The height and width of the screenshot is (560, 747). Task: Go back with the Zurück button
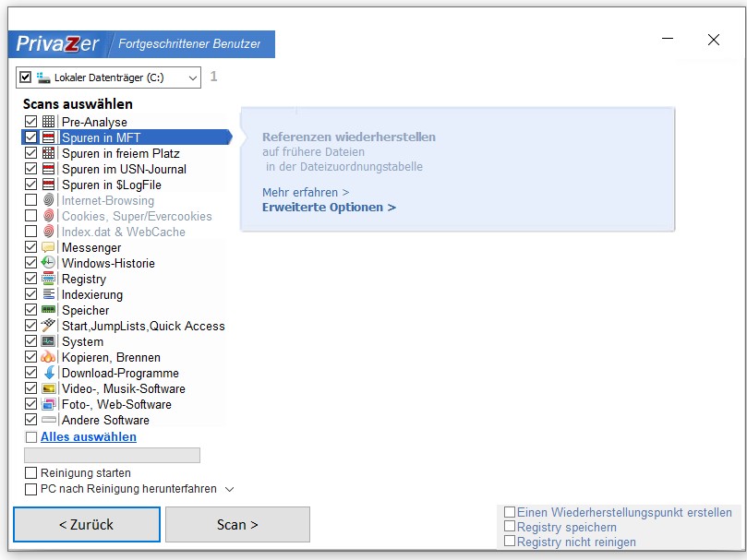coord(87,524)
